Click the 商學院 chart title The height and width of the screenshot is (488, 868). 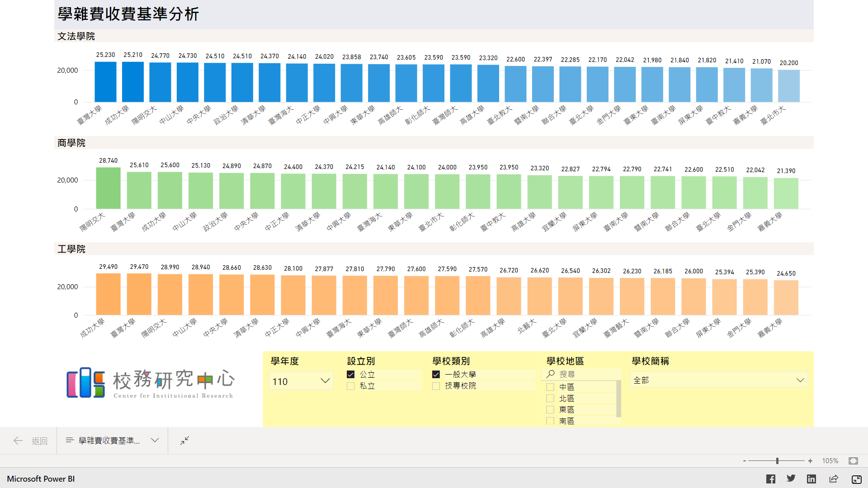(x=71, y=143)
